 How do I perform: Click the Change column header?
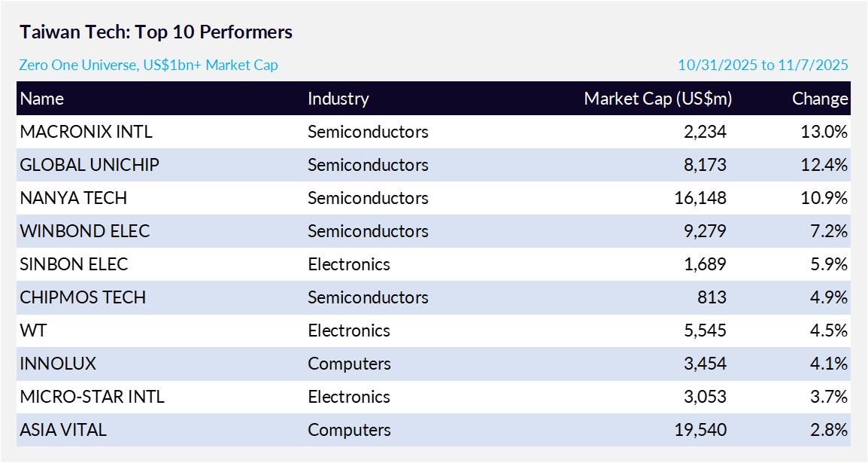coord(820,99)
